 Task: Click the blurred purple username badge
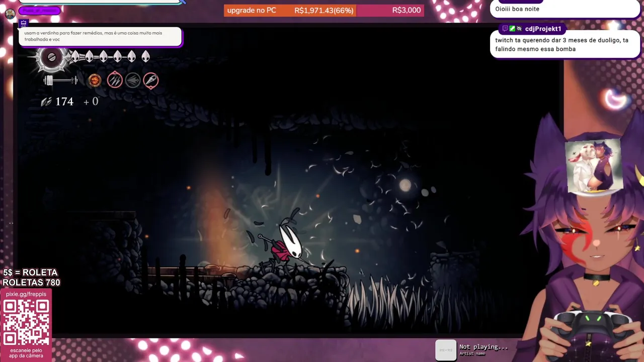39,11
